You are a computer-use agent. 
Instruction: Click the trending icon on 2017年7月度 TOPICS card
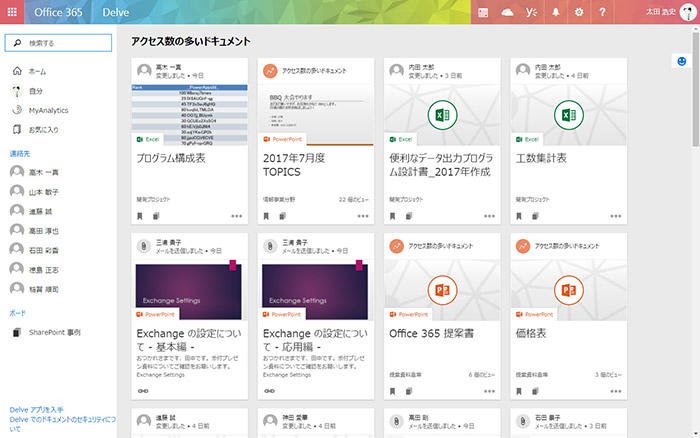tap(270, 71)
